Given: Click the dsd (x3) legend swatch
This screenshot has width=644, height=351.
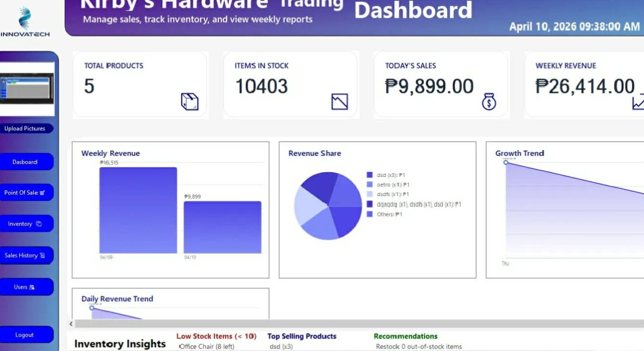Looking at the screenshot, I should tap(370, 175).
